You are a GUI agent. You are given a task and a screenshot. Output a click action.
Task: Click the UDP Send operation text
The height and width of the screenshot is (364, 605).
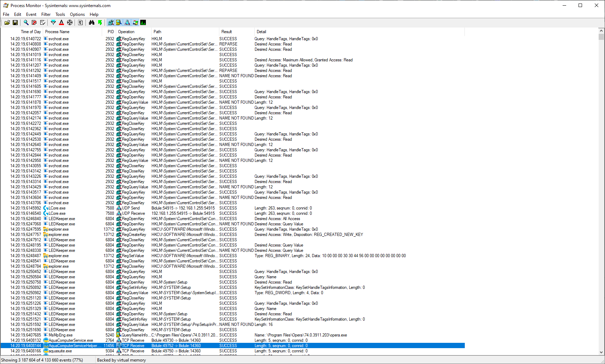click(131, 208)
